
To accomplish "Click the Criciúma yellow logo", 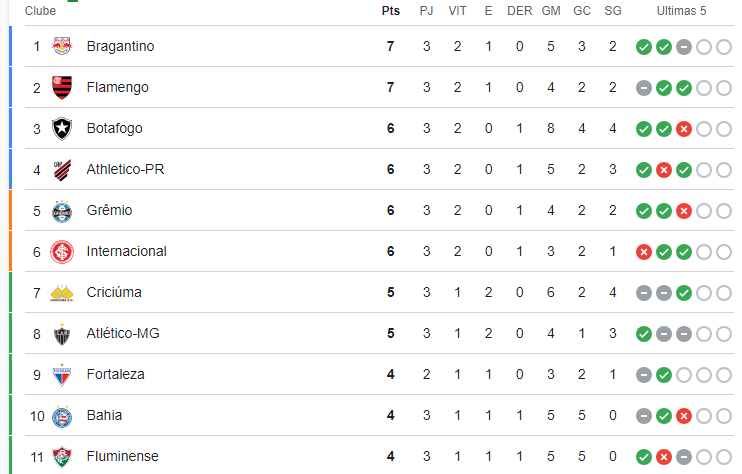I will click(x=62, y=293).
